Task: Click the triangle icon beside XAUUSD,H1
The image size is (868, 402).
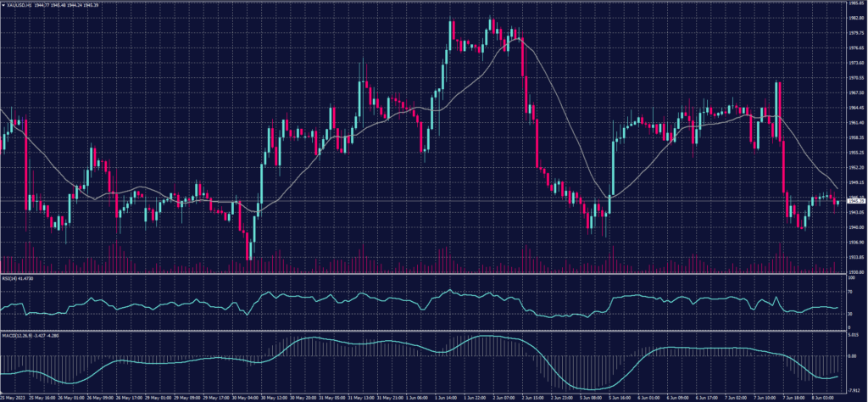Action: [x=3, y=4]
